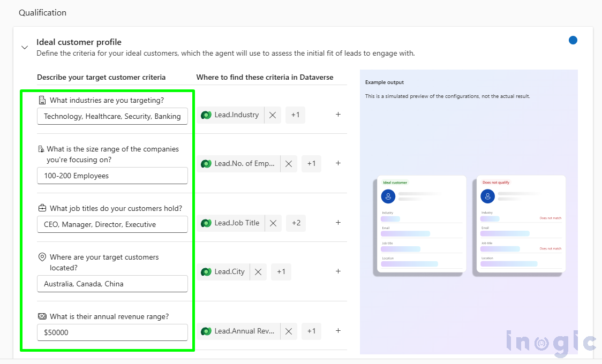The image size is (602, 364).
Task: Select the Lead.No. of Emp... field chip
Action: (238, 164)
